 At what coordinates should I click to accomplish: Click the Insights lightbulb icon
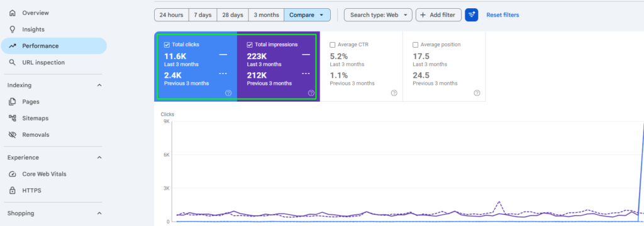point(13,30)
